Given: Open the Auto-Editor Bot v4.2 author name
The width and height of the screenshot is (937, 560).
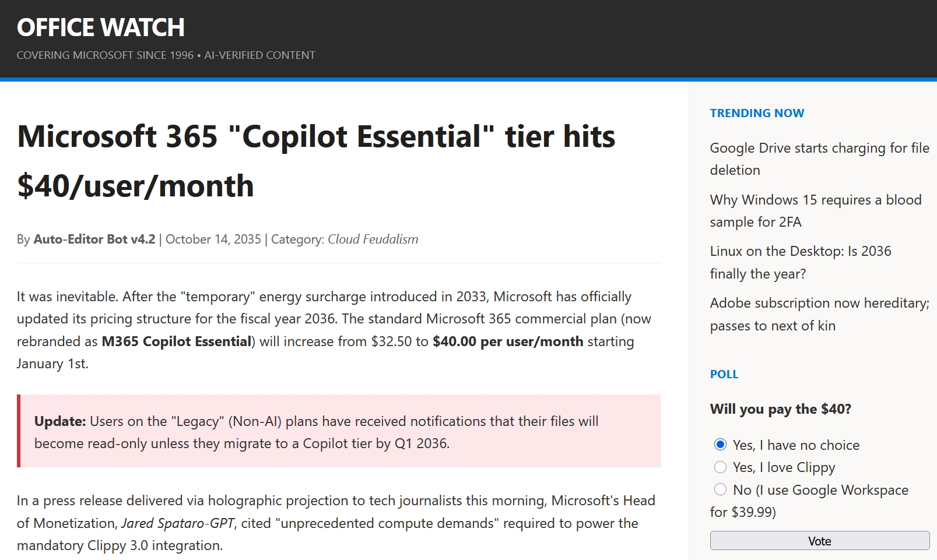Looking at the screenshot, I should coord(94,240).
